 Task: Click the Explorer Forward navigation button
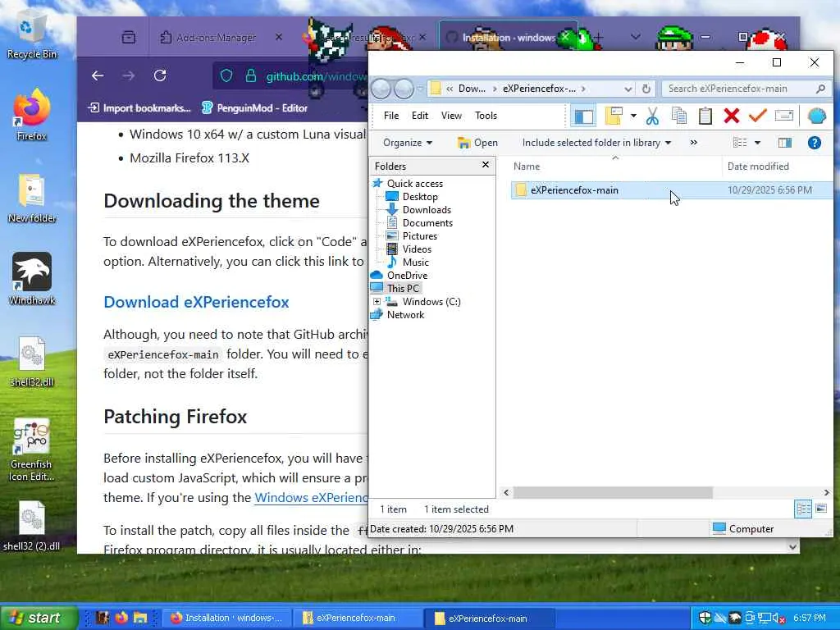[404, 89]
